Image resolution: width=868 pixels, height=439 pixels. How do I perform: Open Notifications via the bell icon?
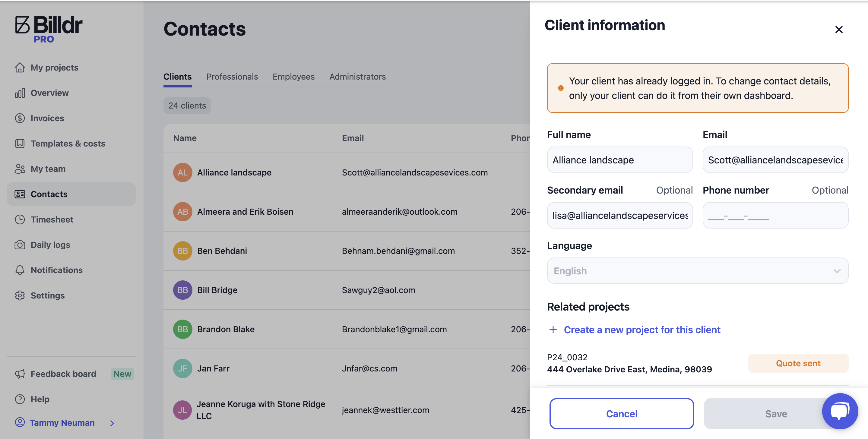point(20,270)
